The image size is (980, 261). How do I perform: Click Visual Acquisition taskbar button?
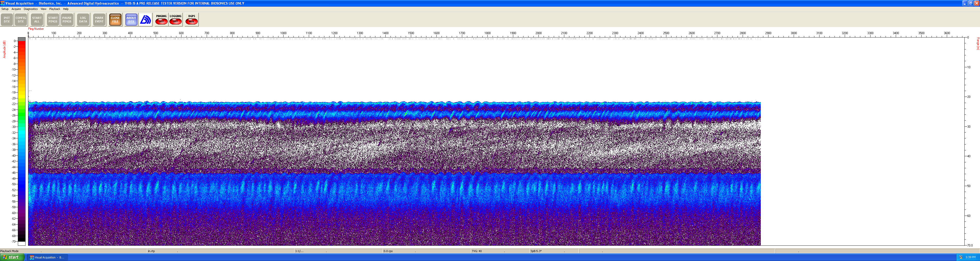pyautogui.click(x=47, y=257)
